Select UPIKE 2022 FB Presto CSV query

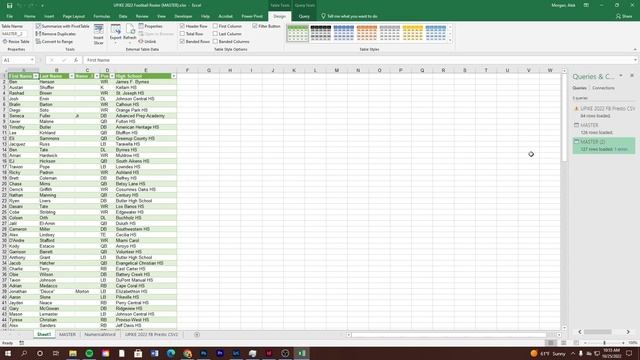604,112
